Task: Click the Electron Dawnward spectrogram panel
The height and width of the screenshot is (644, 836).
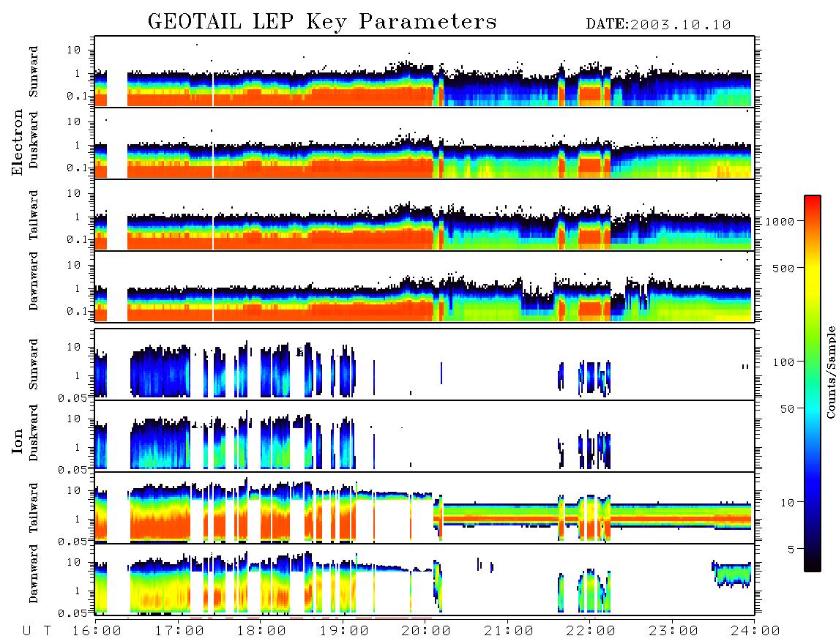Action: [425, 286]
